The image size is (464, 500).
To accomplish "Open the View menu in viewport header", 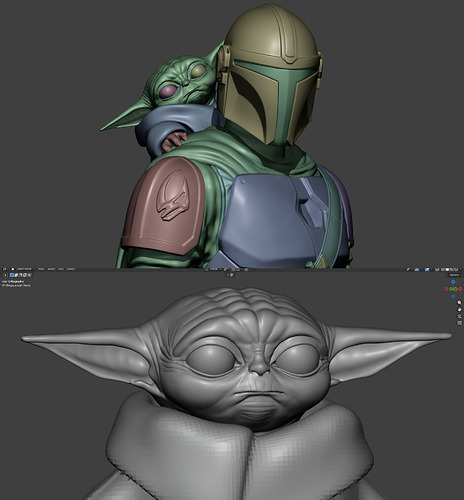I will 41,269.
